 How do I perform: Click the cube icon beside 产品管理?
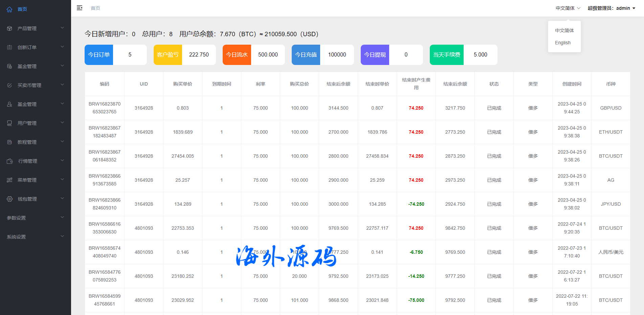pos(9,28)
